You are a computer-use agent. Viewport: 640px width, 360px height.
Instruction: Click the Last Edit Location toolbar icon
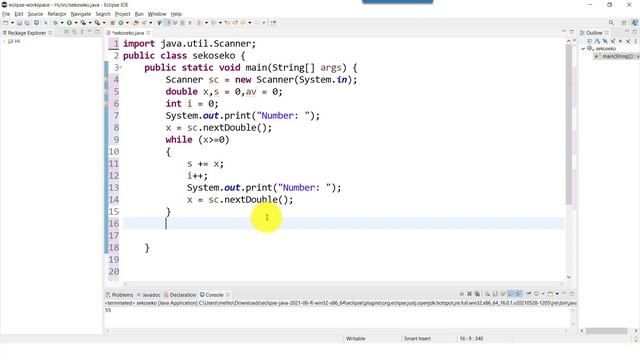[227, 23]
